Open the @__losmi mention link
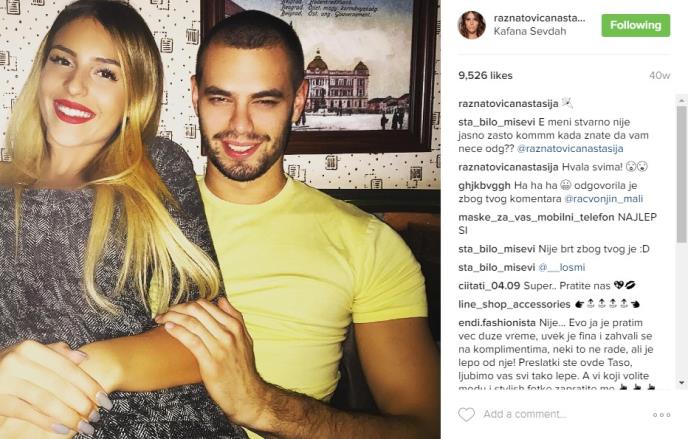This screenshot has width=688, height=439. [x=561, y=267]
